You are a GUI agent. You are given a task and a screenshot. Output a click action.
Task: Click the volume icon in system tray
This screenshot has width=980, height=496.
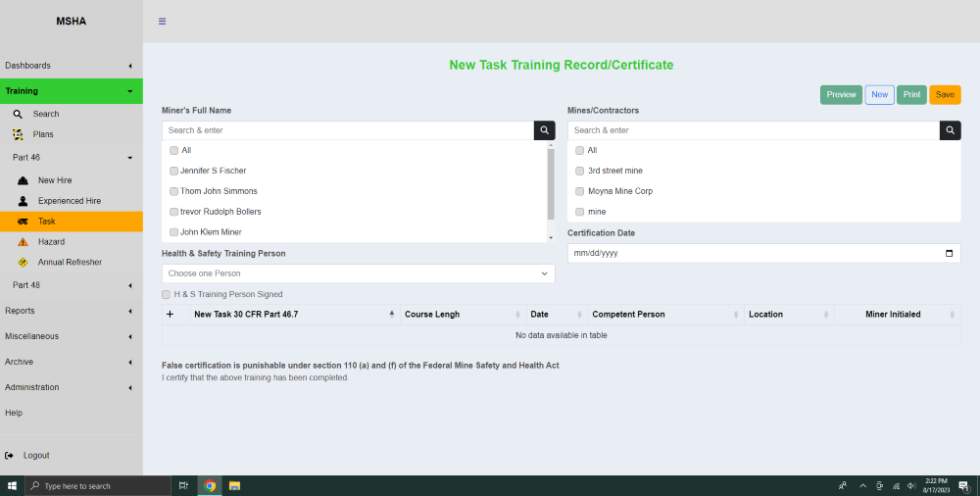tap(911, 485)
